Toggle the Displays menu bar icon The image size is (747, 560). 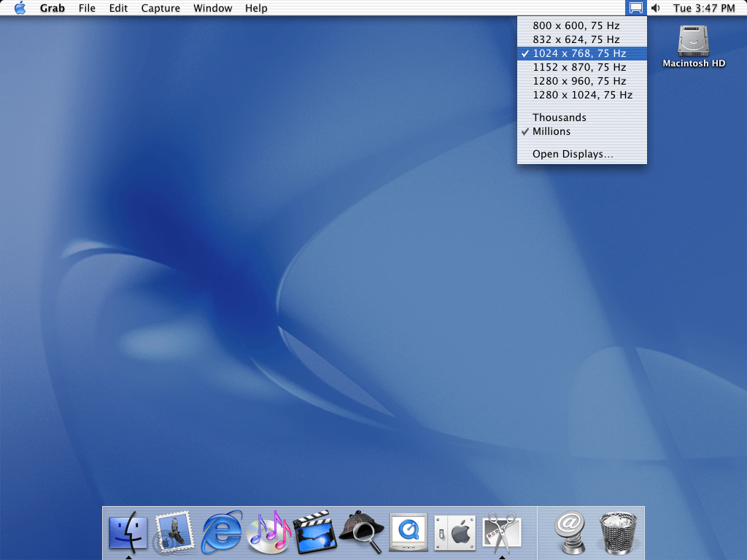[x=635, y=8]
